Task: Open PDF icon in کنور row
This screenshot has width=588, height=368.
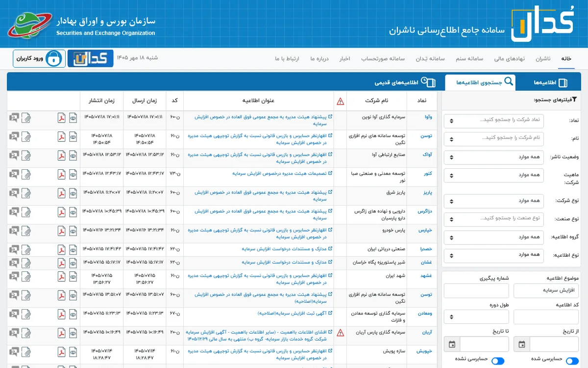Action: tap(61, 174)
